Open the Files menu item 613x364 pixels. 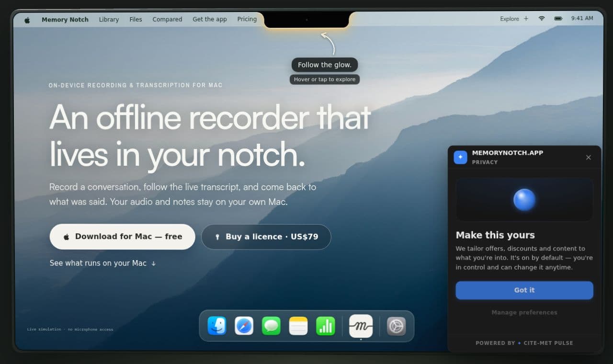136,20
